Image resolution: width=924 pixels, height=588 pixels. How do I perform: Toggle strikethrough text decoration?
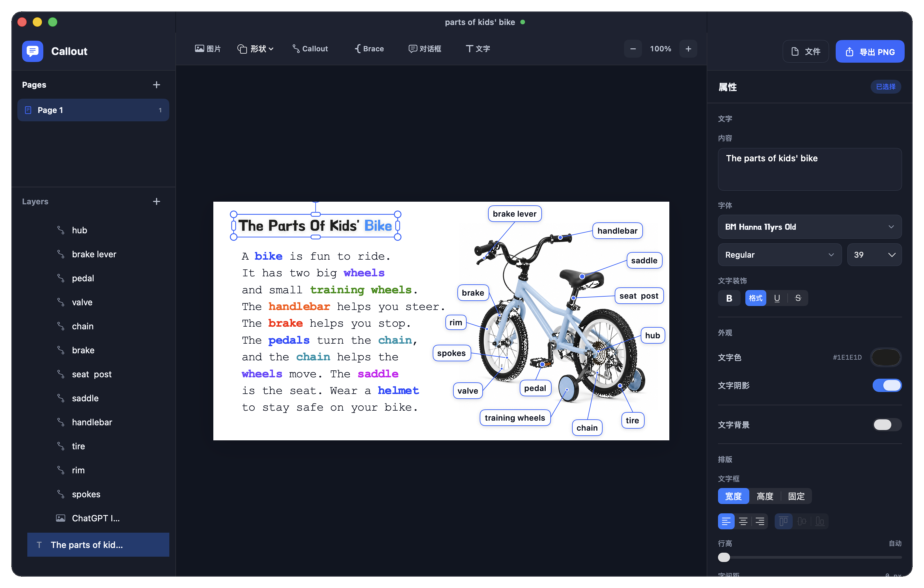(798, 298)
